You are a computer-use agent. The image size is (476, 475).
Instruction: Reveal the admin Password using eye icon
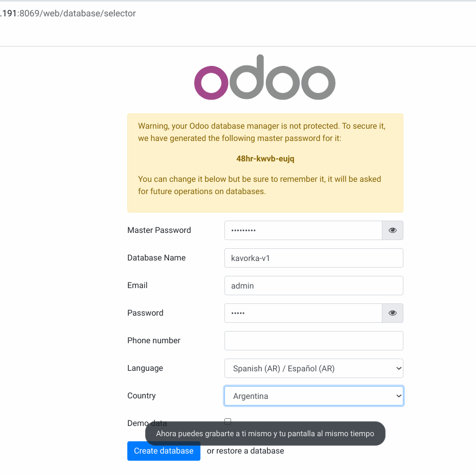tap(393, 313)
